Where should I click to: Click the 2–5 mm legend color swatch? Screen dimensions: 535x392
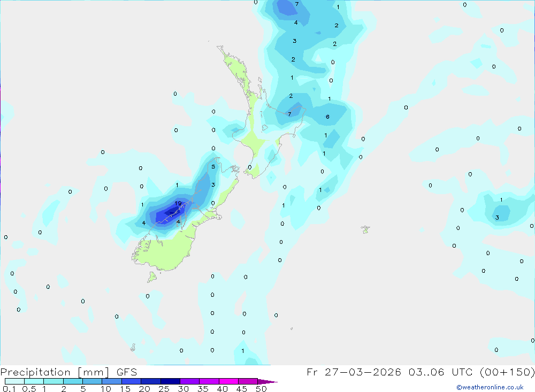click(73, 381)
